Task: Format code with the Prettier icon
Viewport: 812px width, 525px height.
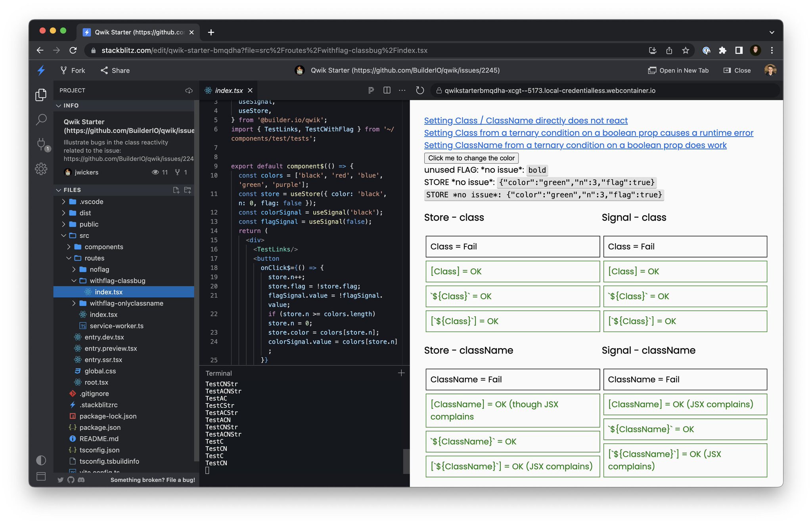Action: 371,90
